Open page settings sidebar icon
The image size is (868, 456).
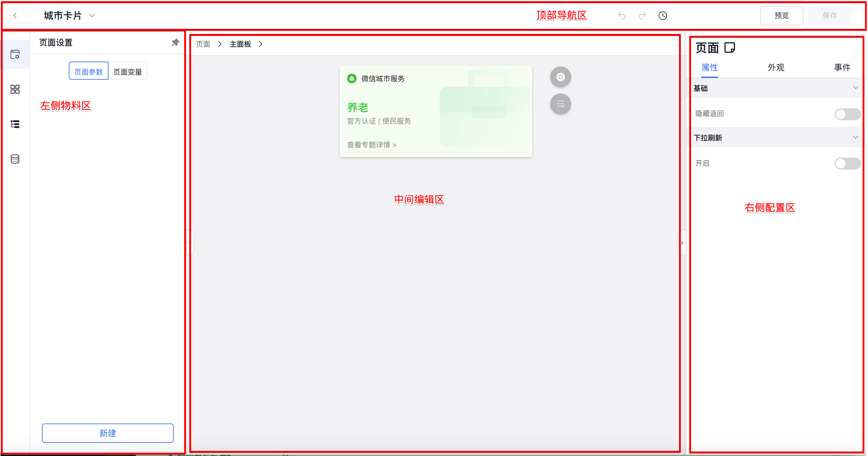coord(15,54)
